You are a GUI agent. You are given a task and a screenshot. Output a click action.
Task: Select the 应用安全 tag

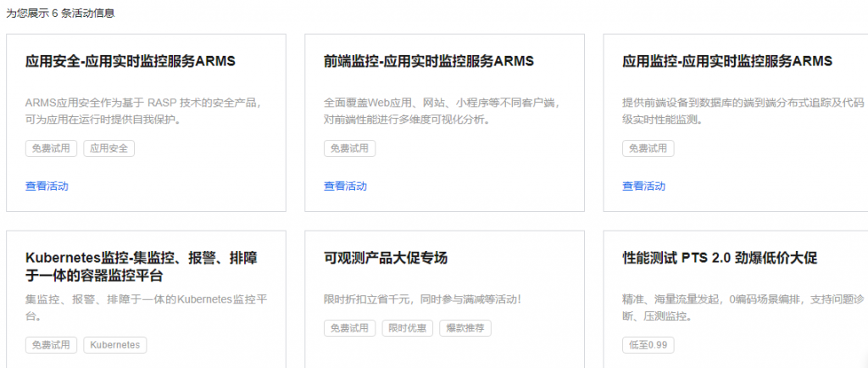pyautogui.click(x=109, y=148)
